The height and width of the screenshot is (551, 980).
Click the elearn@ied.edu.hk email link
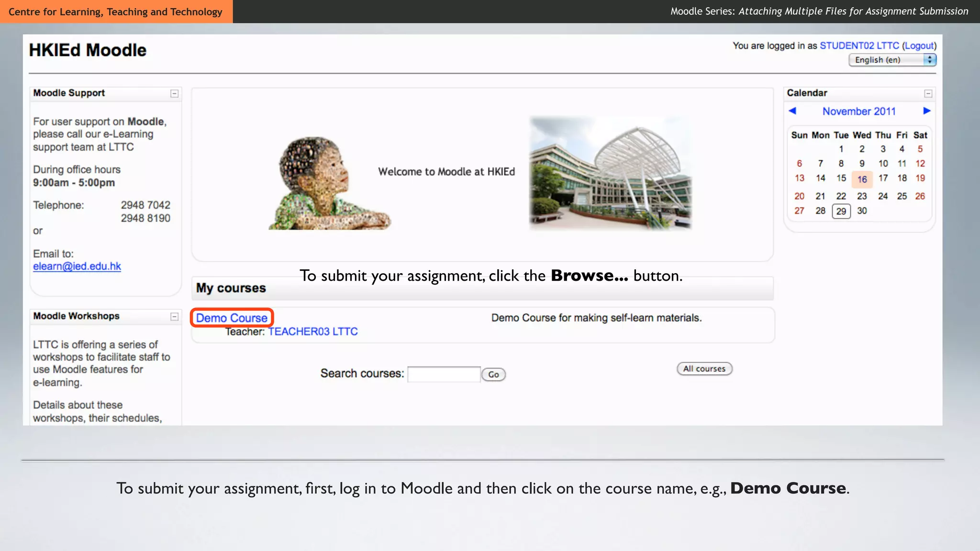(77, 266)
